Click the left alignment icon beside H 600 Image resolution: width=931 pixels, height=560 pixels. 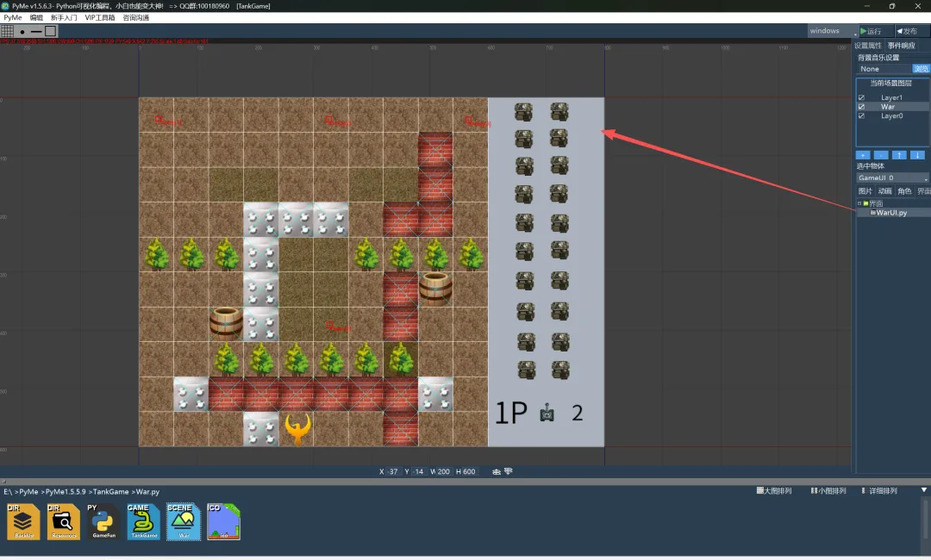click(497, 471)
